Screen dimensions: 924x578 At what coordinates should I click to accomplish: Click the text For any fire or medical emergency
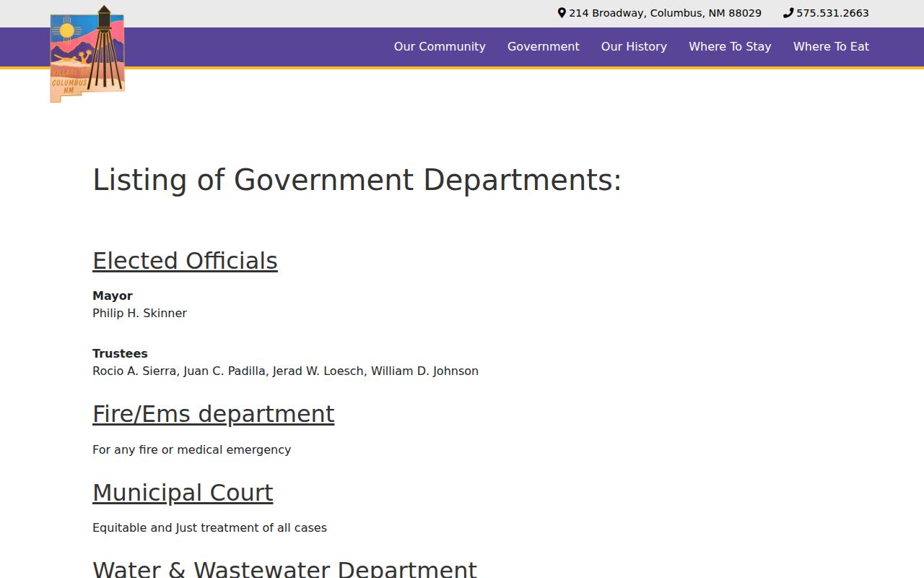191,449
